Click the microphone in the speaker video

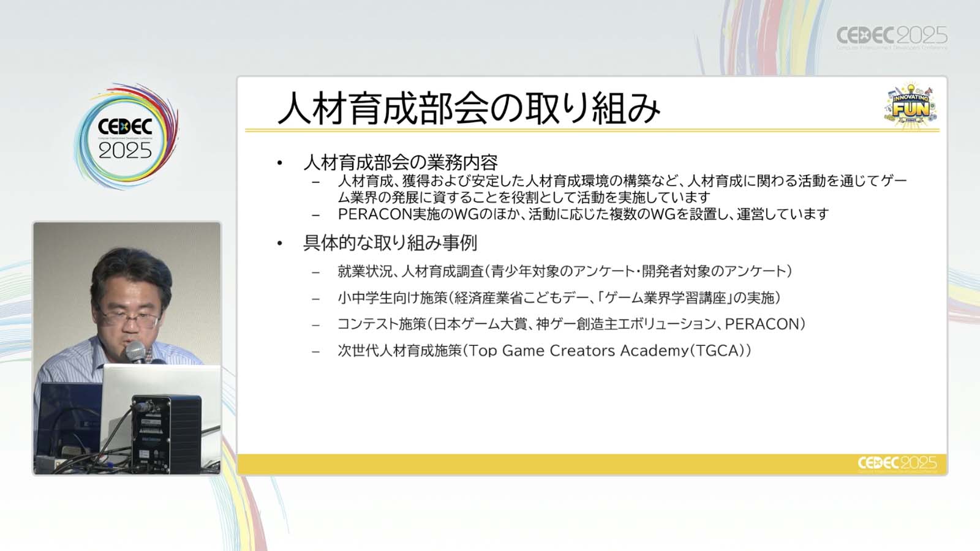tap(135, 352)
